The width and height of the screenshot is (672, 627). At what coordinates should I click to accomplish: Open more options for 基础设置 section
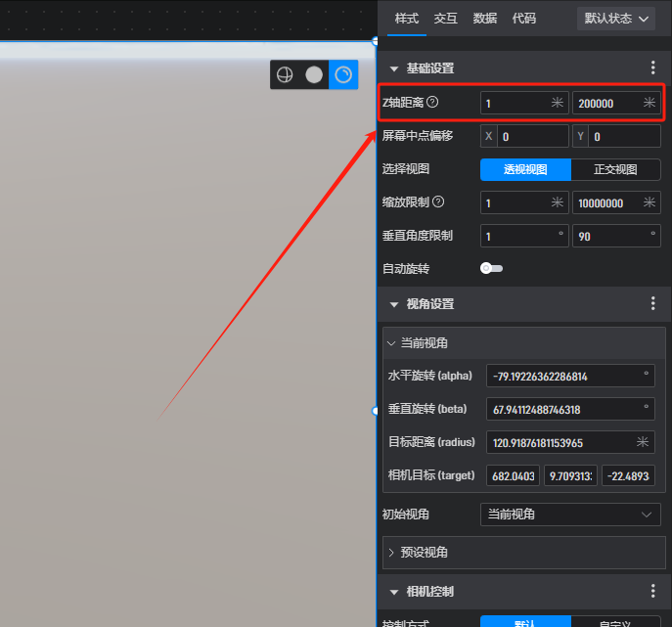[652, 67]
